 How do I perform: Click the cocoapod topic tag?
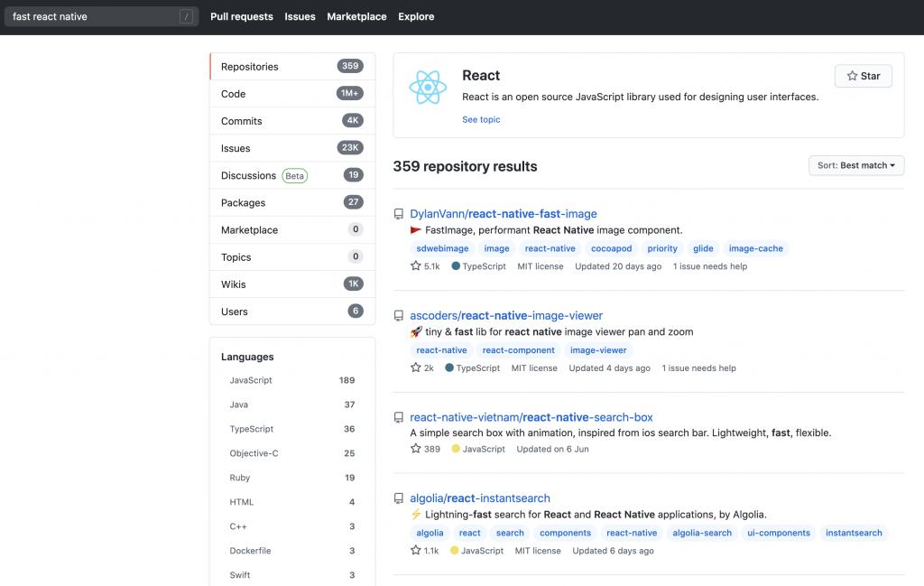(611, 248)
